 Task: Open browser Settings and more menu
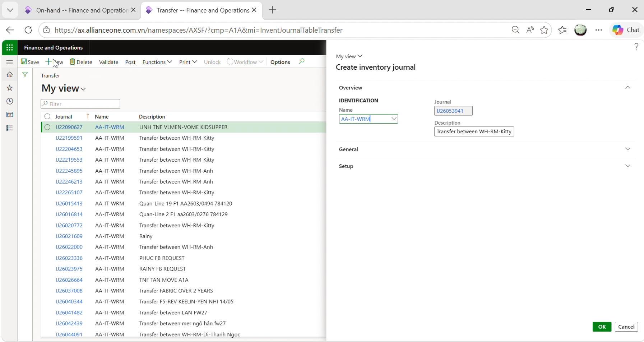click(x=598, y=30)
